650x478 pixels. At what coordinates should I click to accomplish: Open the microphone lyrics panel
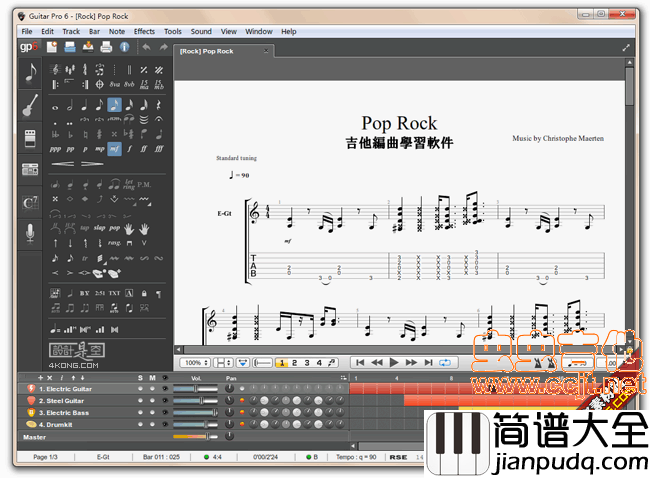[x=30, y=233]
